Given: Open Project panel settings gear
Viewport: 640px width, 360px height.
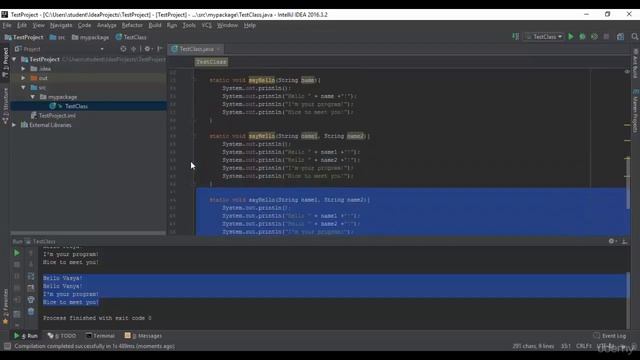Looking at the screenshot, I should pos(147,49).
